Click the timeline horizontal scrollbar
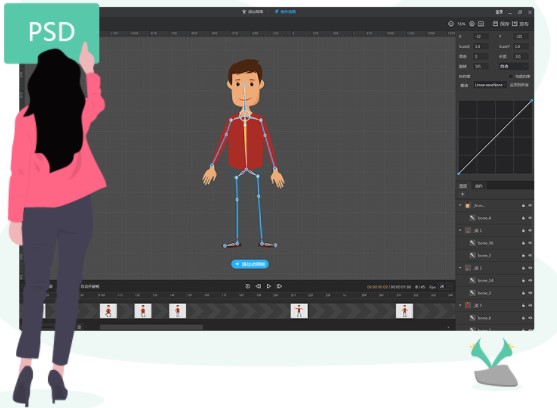Image resolution: width=557 pixels, height=408 pixels. [151, 327]
